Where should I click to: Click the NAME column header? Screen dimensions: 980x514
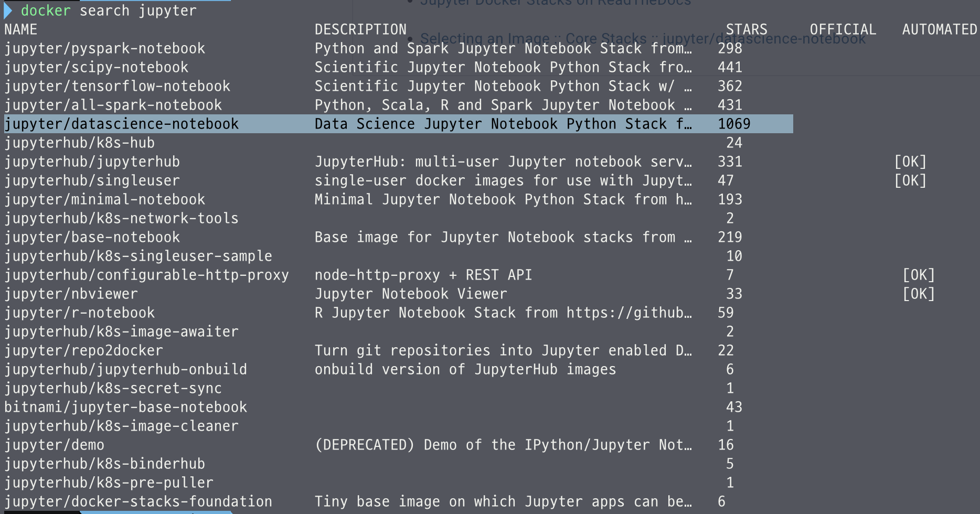[x=20, y=29]
